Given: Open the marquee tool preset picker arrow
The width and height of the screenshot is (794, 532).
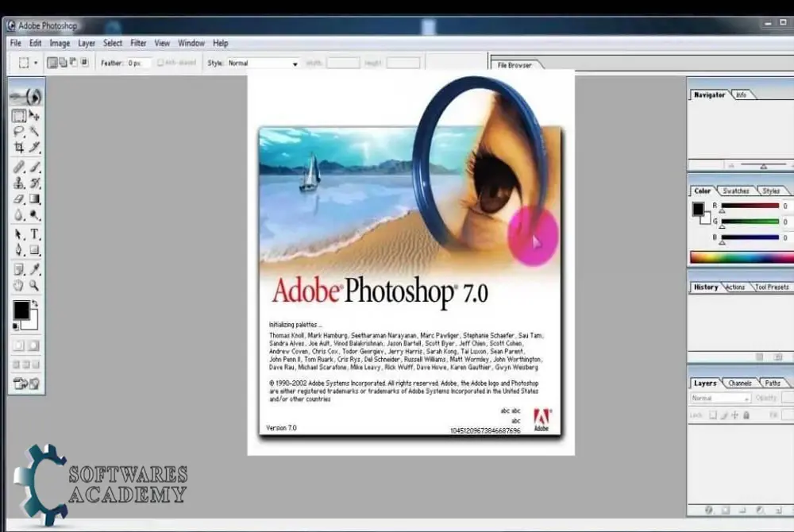Looking at the screenshot, I should (36, 64).
